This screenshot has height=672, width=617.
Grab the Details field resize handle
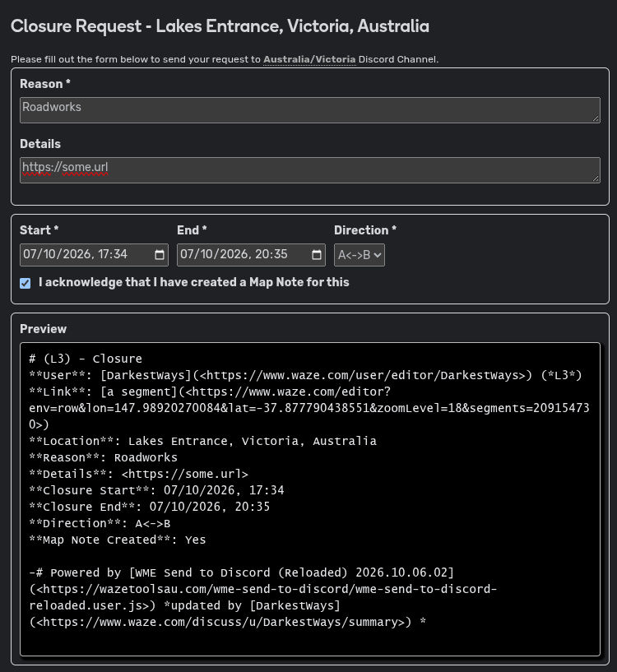click(x=596, y=178)
